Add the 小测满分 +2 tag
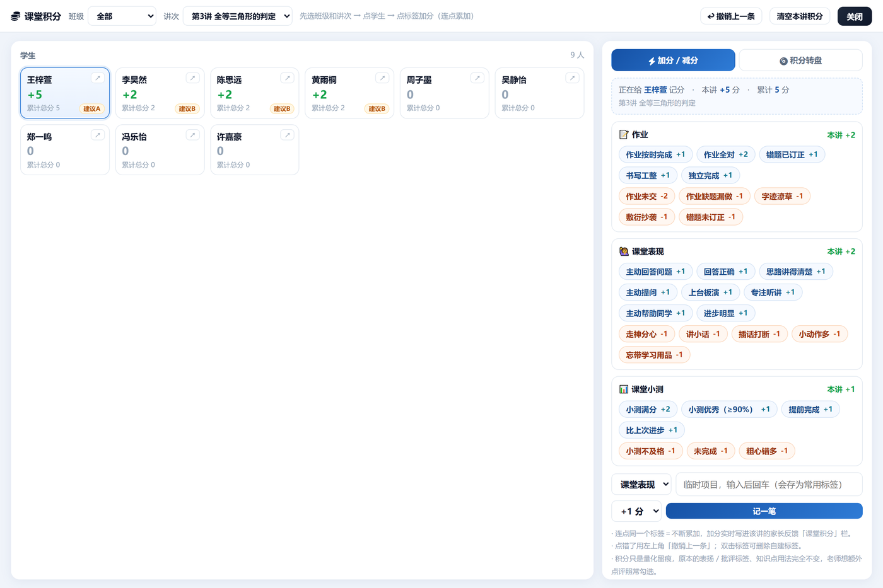Image resolution: width=883 pixels, height=588 pixels. (x=648, y=409)
